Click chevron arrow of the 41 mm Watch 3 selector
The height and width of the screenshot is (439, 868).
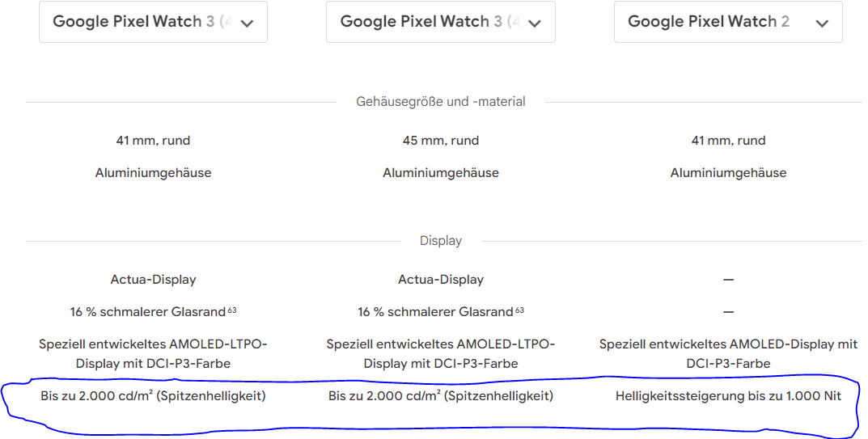(x=247, y=23)
